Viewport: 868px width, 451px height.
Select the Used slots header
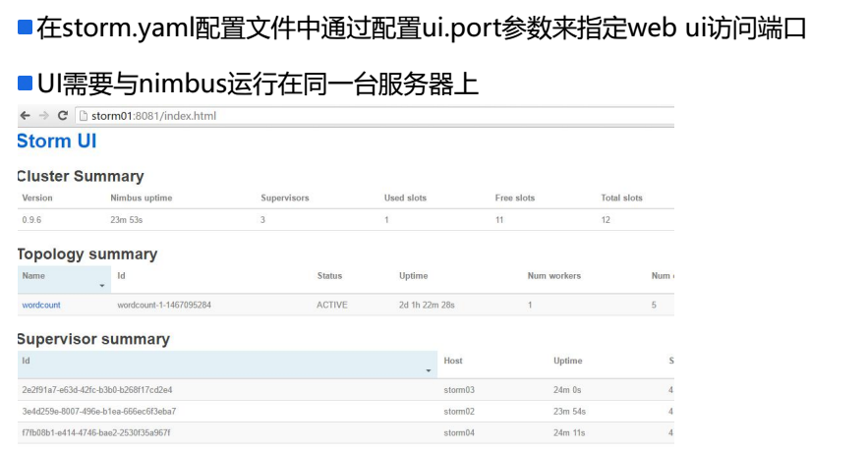click(x=405, y=197)
